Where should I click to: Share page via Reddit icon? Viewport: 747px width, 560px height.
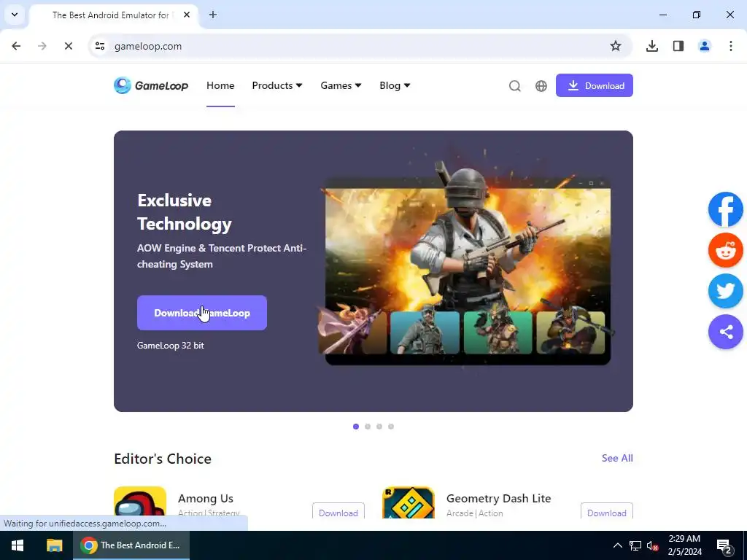click(726, 251)
